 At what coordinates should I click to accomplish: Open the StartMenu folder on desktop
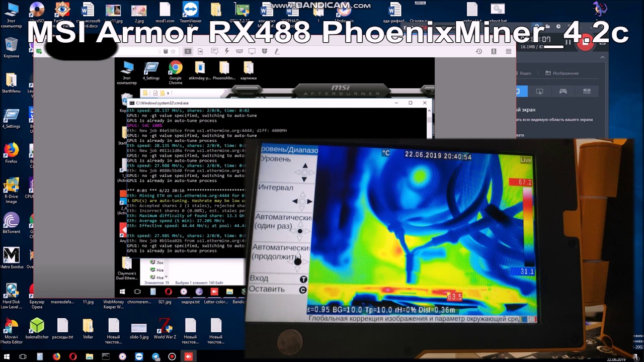(x=11, y=81)
